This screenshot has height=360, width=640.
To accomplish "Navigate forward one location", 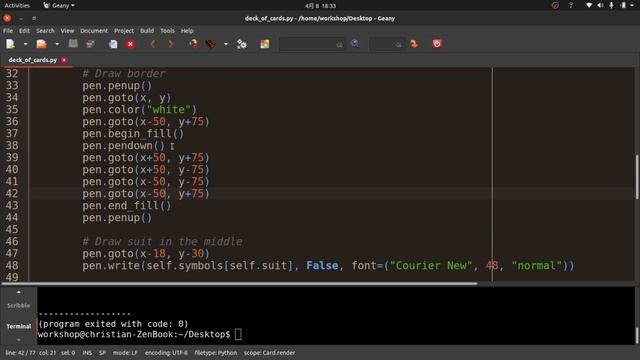I will pyautogui.click(x=171, y=44).
